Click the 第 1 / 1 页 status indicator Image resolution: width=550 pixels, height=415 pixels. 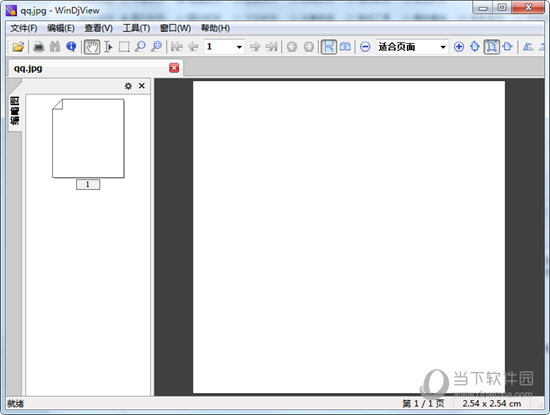pos(423,403)
